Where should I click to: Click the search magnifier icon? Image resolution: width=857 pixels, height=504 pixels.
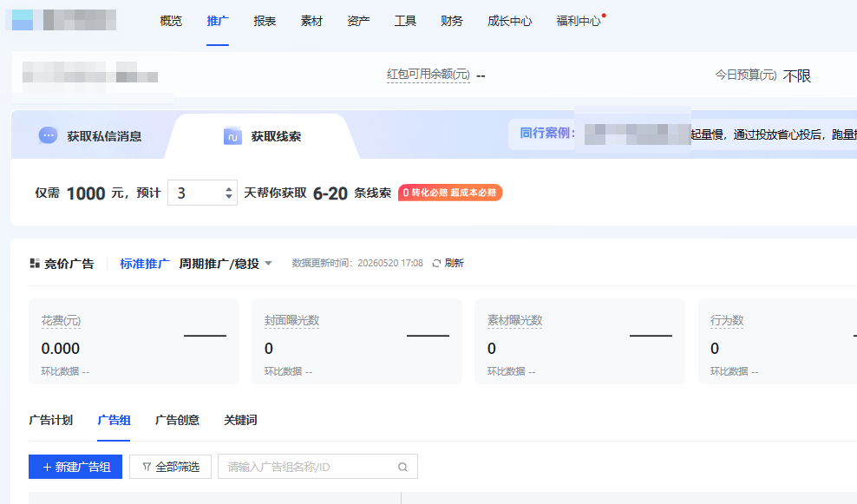402,467
